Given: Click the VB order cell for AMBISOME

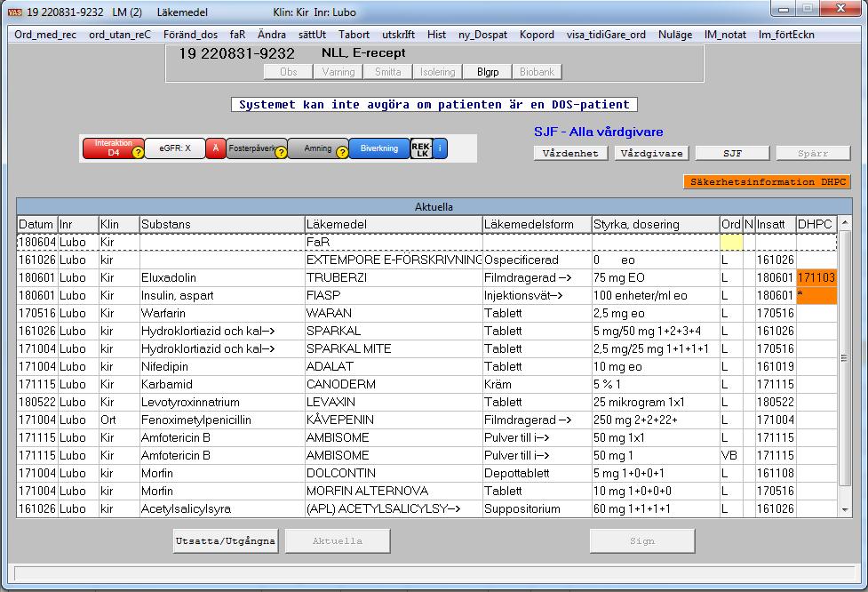Looking at the screenshot, I should (730, 455).
